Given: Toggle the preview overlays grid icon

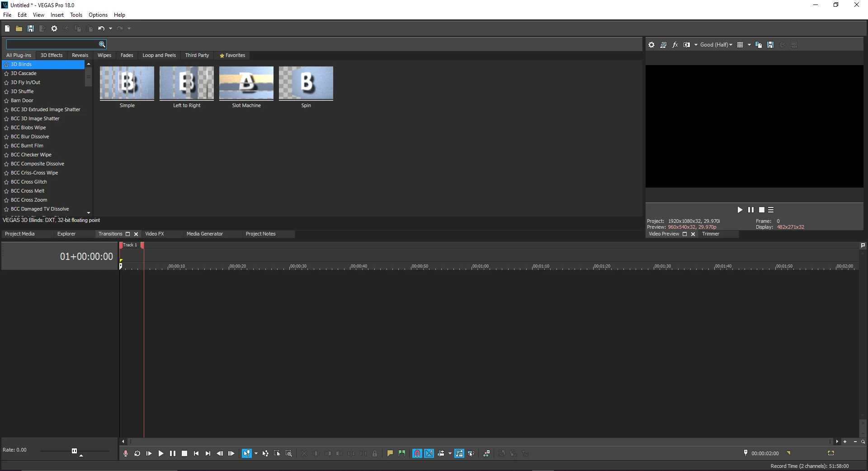Looking at the screenshot, I should tap(740, 45).
